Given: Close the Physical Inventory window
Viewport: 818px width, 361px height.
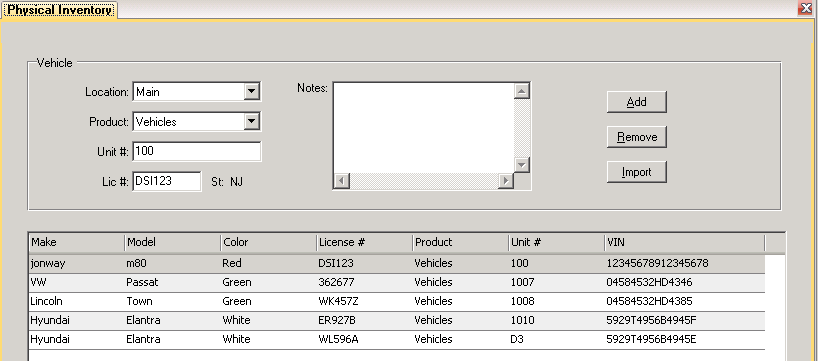Looking at the screenshot, I should [x=805, y=8].
